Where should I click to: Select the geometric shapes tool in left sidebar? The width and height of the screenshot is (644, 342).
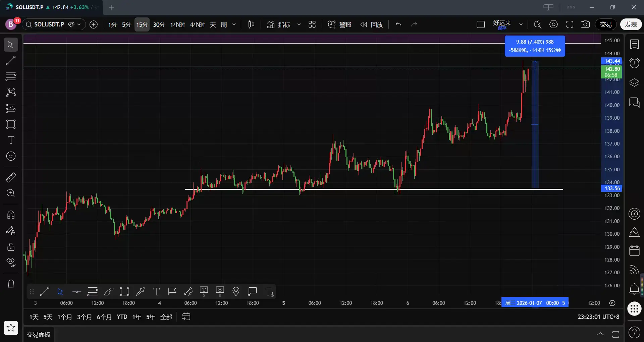[11, 124]
